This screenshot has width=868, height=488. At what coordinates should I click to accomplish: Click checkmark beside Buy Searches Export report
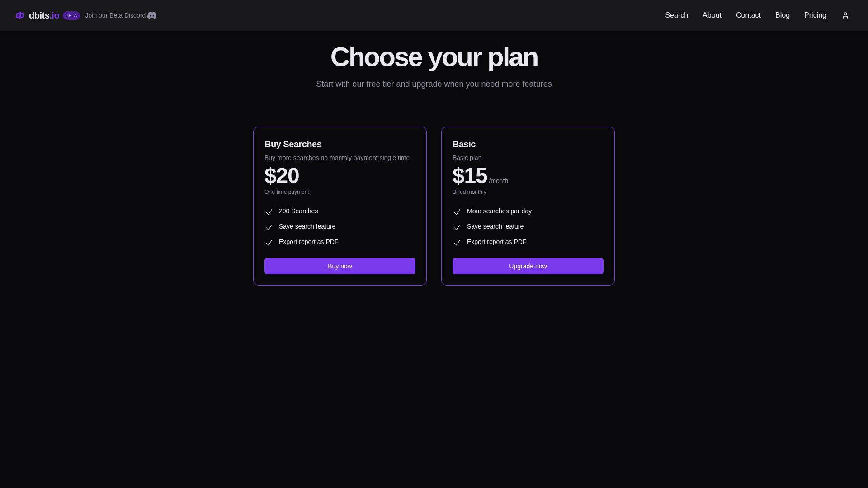coord(269,243)
